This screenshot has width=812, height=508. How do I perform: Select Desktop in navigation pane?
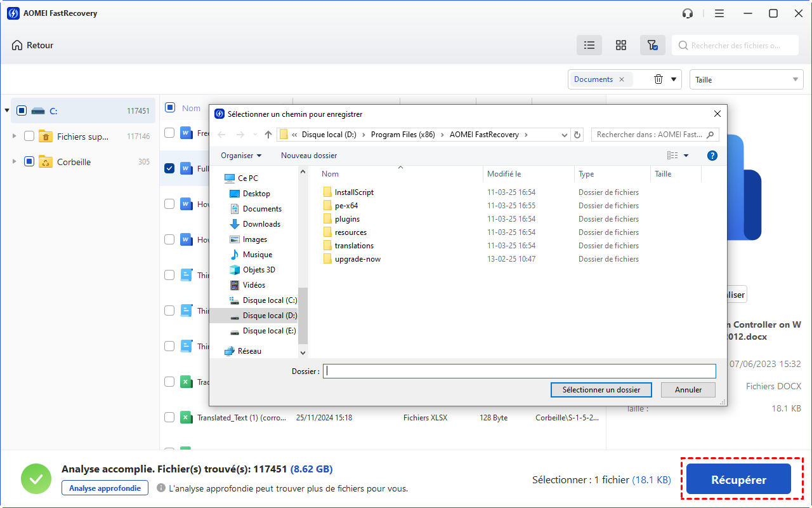tap(256, 194)
